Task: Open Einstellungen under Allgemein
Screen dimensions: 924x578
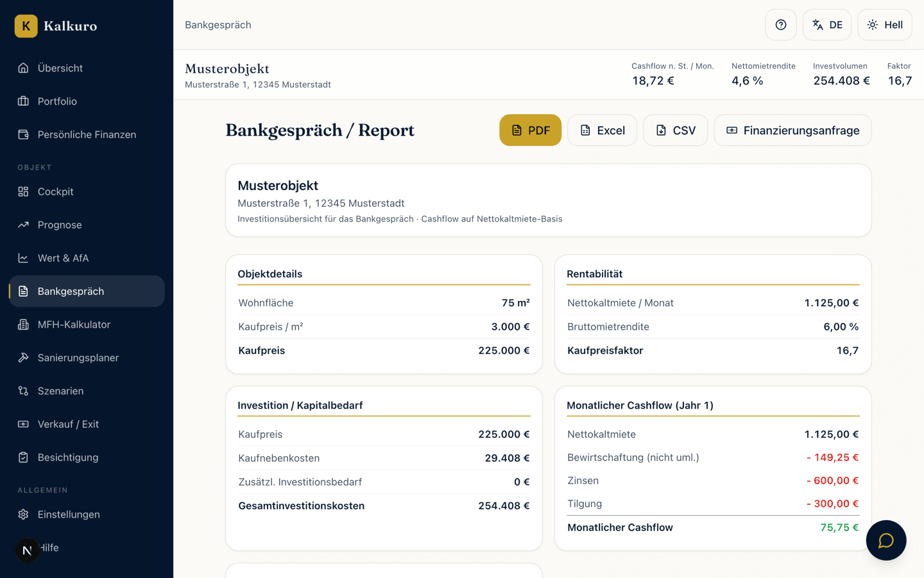Action: pos(87,514)
